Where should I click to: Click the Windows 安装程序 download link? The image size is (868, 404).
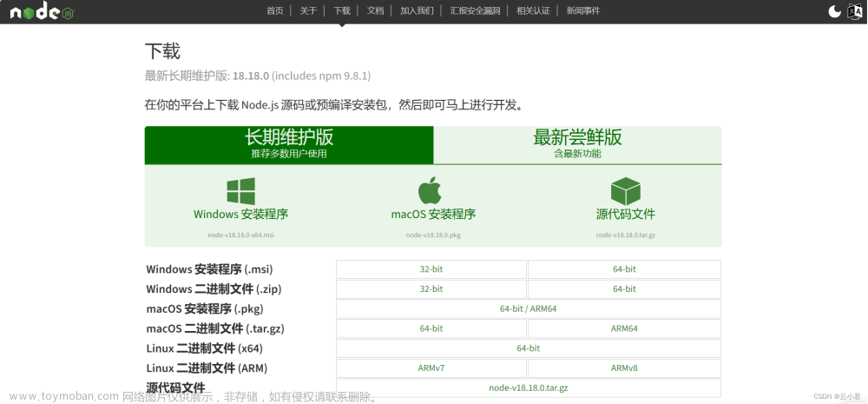click(240, 215)
